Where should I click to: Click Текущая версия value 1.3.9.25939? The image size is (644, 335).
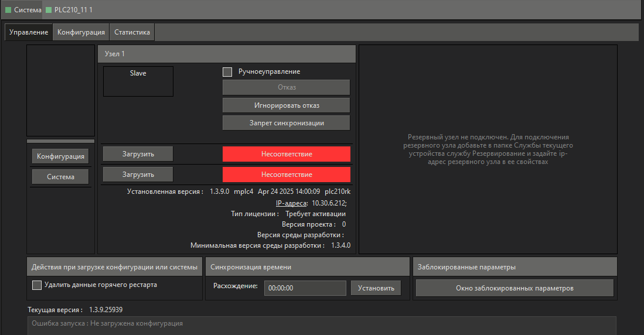tap(105, 310)
